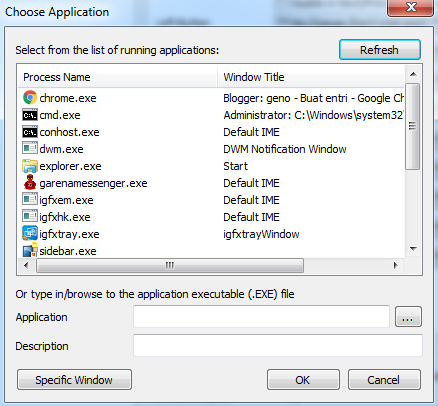Sort by Process Name column header
The image size is (438, 406).
click(x=117, y=77)
